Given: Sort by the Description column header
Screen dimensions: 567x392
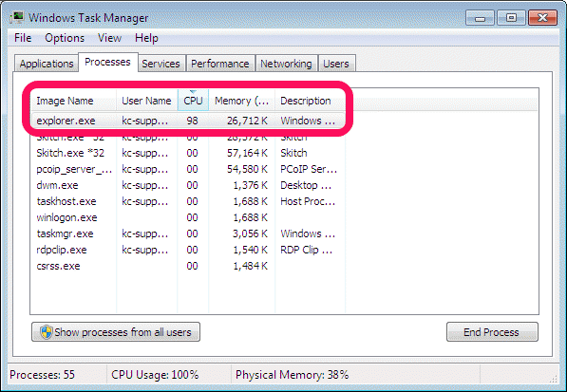Looking at the screenshot, I should point(311,101).
